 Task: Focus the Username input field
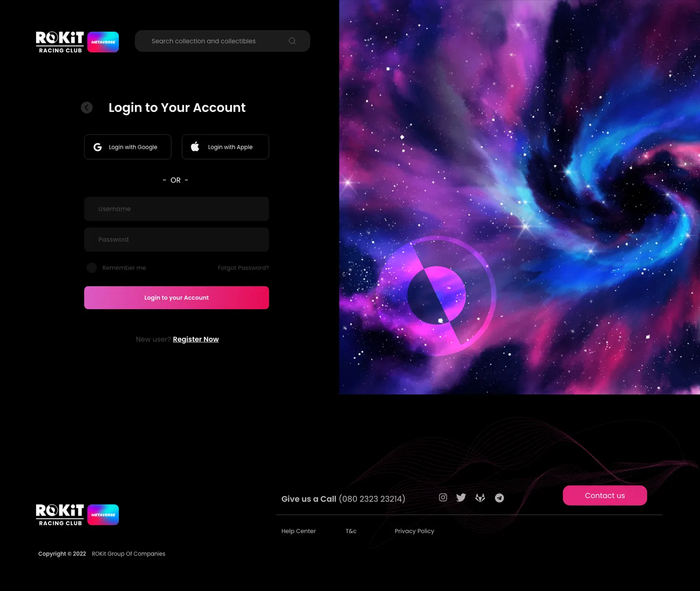[x=176, y=209]
